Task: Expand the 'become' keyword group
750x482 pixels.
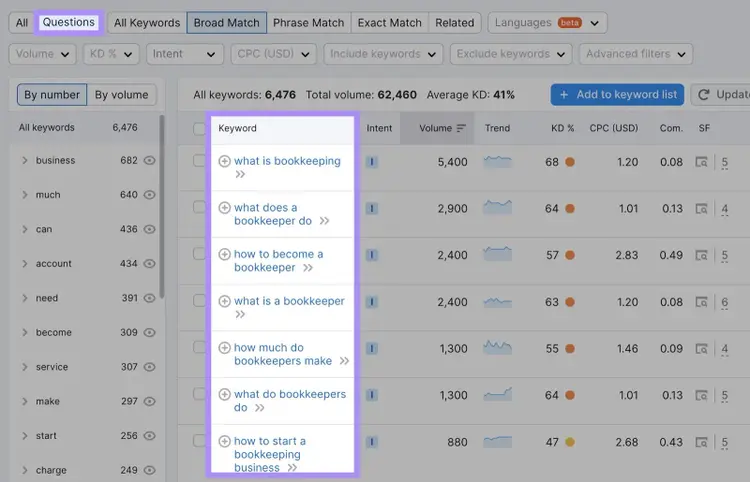Action: coord(24,332)
